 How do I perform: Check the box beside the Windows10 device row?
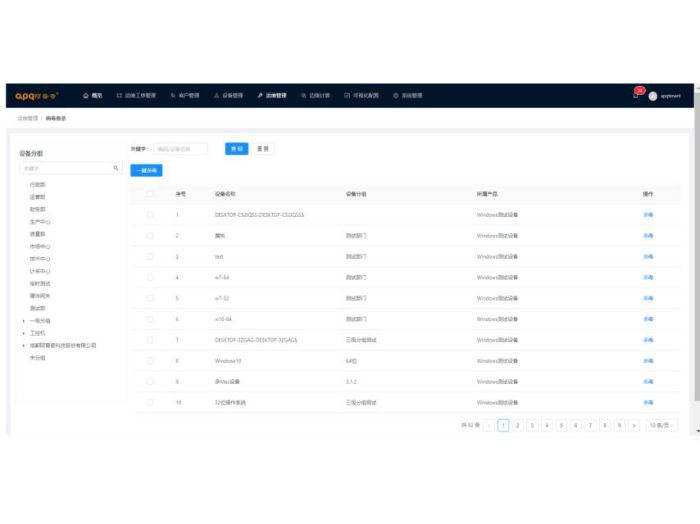point(150,361)
